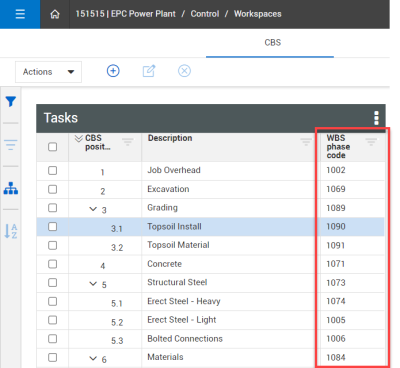Select the Topsoil Install row
This screenshot has height=368, width=400.
pyautogui.click(x=210, y=227)
